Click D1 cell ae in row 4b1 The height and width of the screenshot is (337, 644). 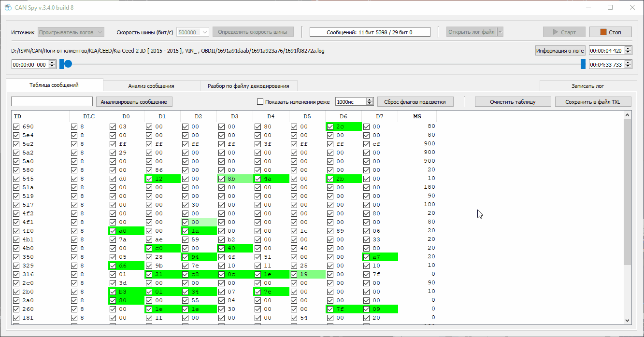(x=162, y=239)
